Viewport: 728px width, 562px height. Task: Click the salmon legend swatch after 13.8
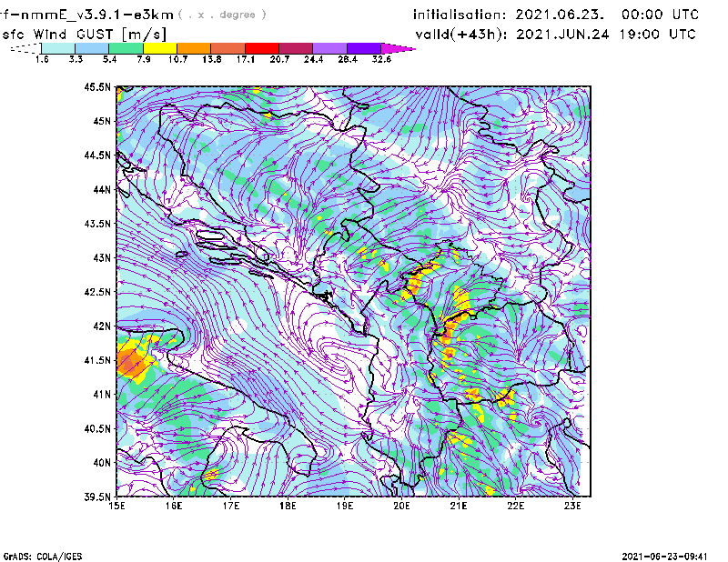(x=228, y=48)
